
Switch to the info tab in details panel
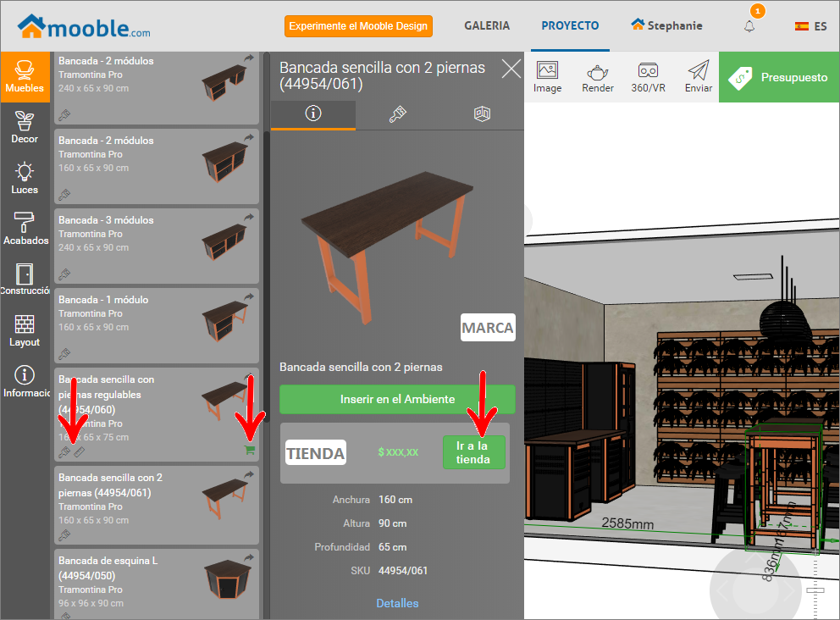pos(312,113)
